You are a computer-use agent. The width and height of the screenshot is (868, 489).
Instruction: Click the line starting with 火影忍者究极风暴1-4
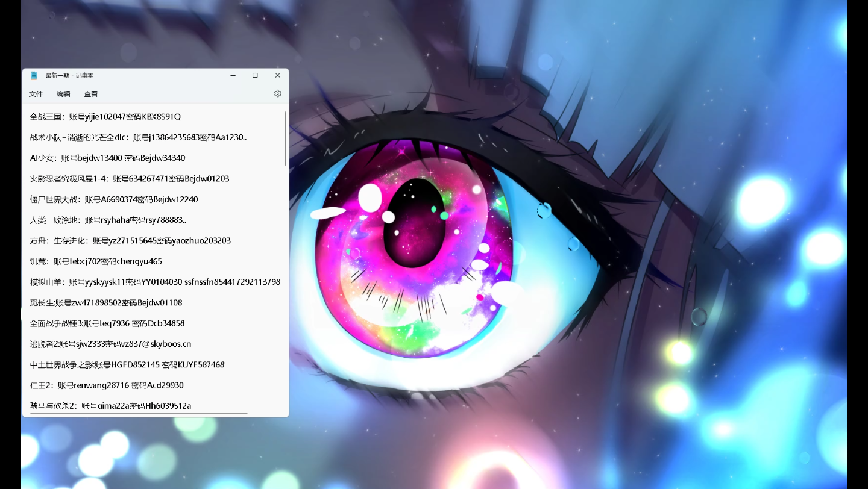[x=130, y=179]
